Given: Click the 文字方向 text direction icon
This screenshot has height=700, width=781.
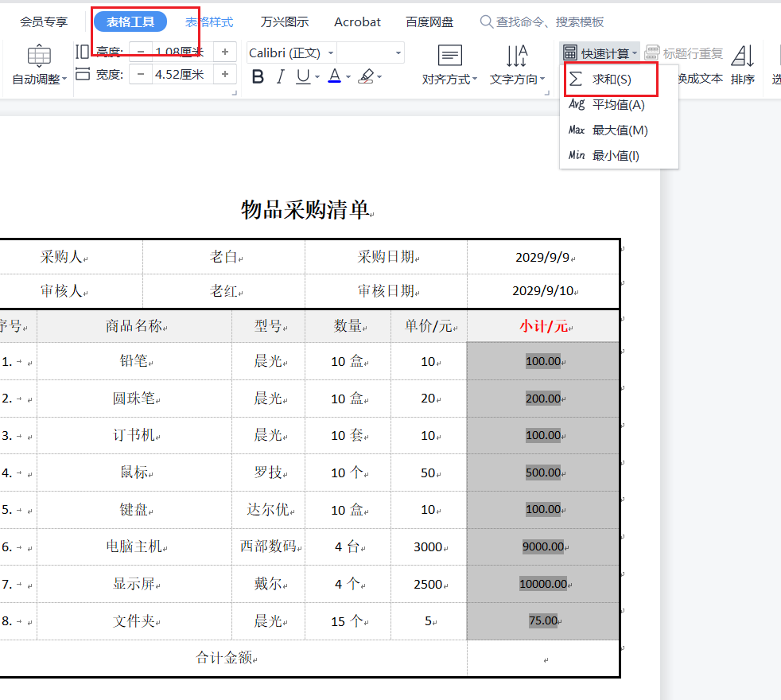Looking at the screenshot, I should tap(517, 65).
